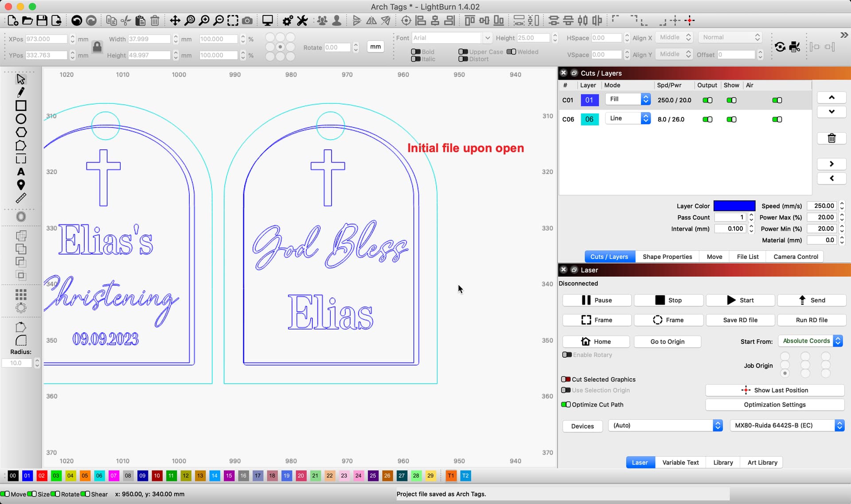Image resolution: width=851 pixels, height=504 pixels.
Task: Click the Save RD file button
Action: (x=740, y=320)
